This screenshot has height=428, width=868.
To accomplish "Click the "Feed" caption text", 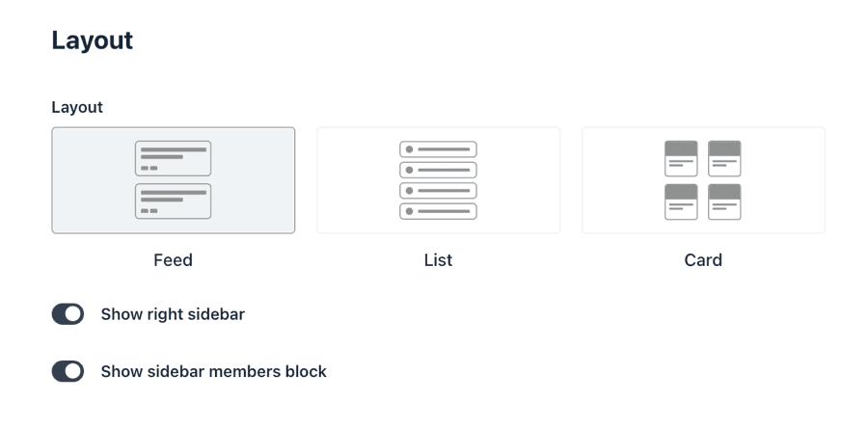I will [174, 260].
